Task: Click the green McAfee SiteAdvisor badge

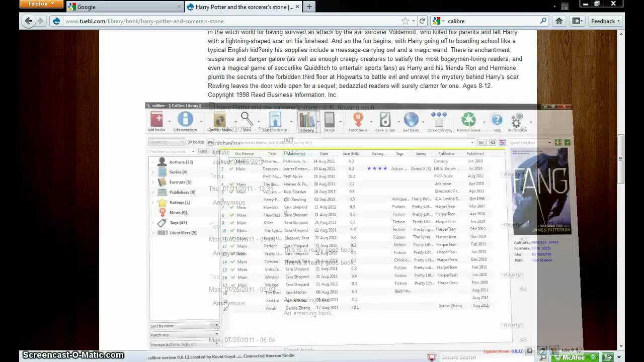Action: pyautogui.click(x=575, y=357)
